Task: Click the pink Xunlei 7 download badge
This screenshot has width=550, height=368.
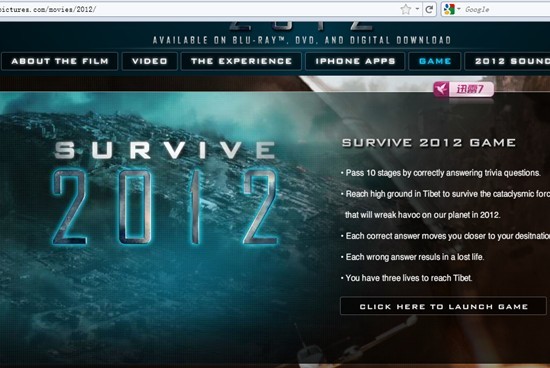Action: point(464,89)
